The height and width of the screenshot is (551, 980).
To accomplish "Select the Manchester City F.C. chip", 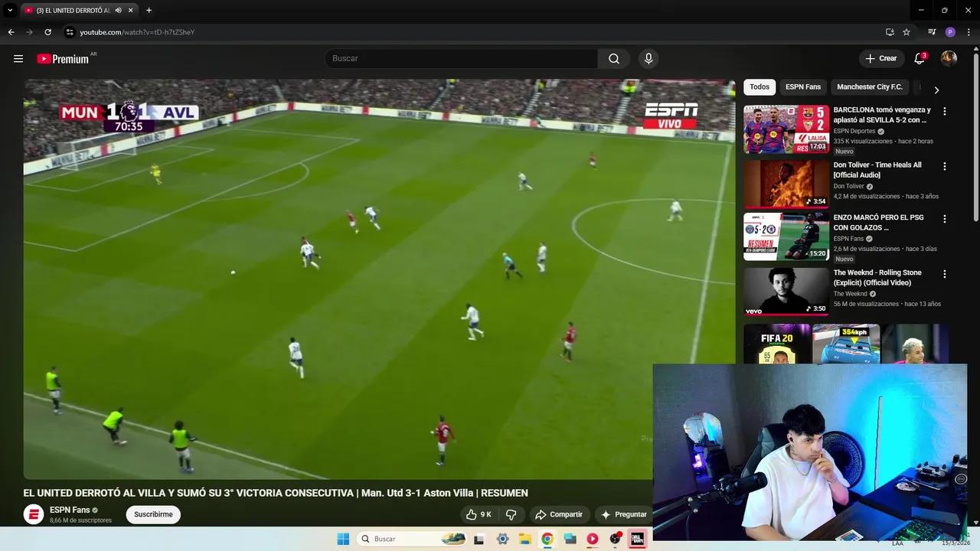I will (869, 87).
